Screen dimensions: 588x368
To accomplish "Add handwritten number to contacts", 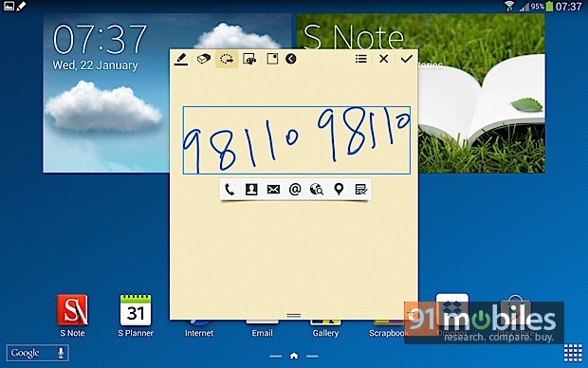I will 251,190.
